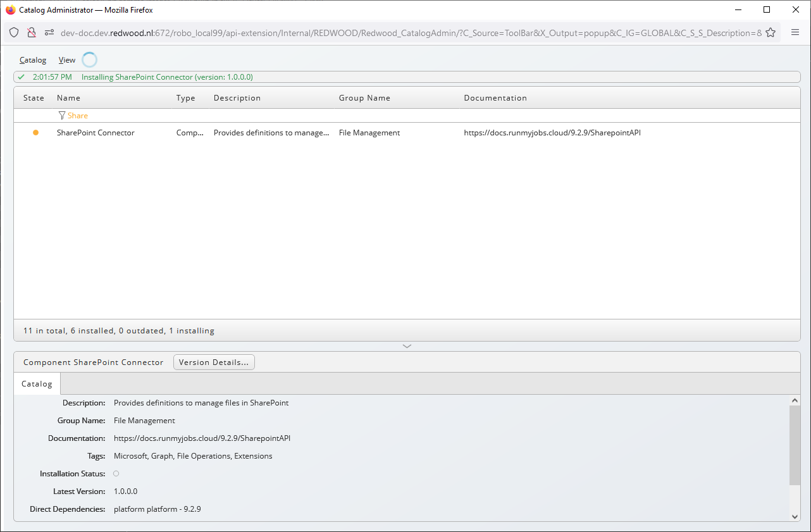The image size is (811, 532).
Task: Click the loading spinner next to View
Action: tap(90, 60)
